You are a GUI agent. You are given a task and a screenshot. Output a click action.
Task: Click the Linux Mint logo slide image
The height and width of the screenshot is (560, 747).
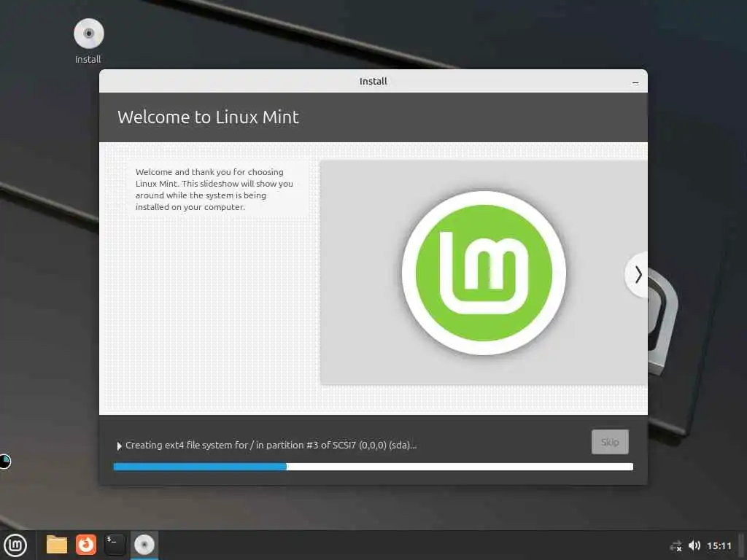[484, 273]
